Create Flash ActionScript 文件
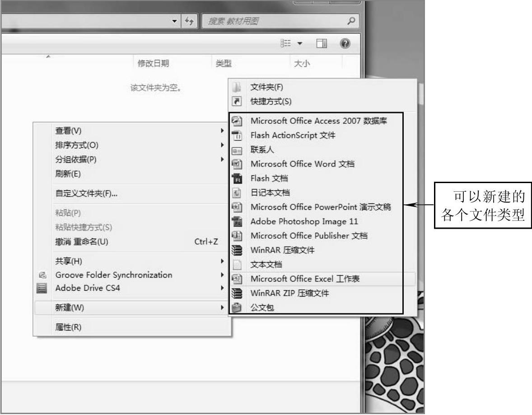 [322, 135]
